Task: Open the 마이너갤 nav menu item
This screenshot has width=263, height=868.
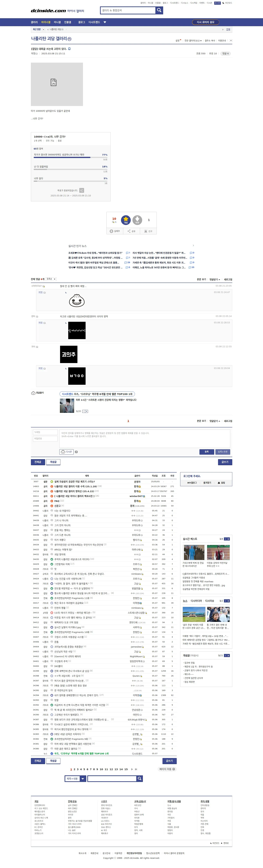Action: click(46, 22)
